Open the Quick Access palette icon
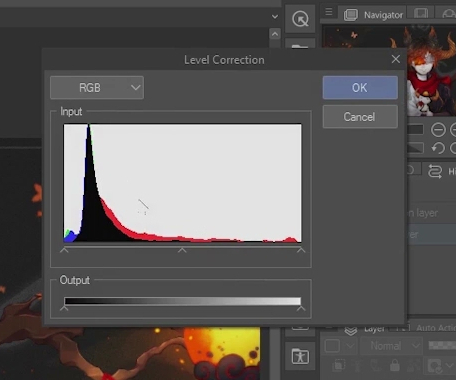This screenshot has width=456, height=380. coord(300,19)
